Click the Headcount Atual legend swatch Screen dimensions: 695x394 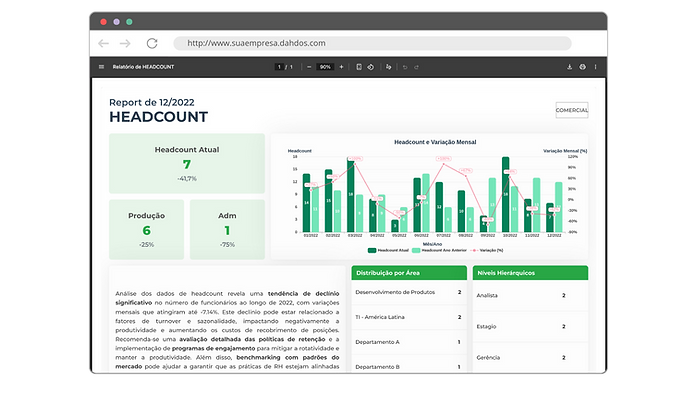(372, 250)
